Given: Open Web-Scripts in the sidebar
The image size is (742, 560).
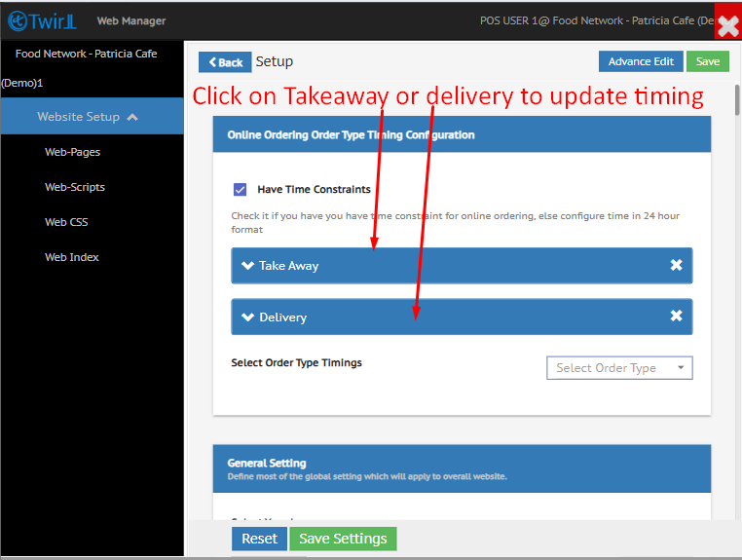Looking at the screenshot, I should (75, 187).
